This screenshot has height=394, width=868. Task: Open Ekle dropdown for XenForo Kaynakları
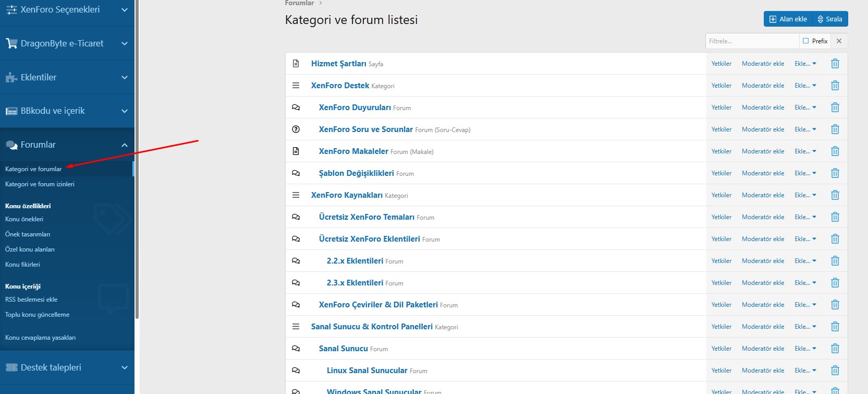(x=805, y=195)
